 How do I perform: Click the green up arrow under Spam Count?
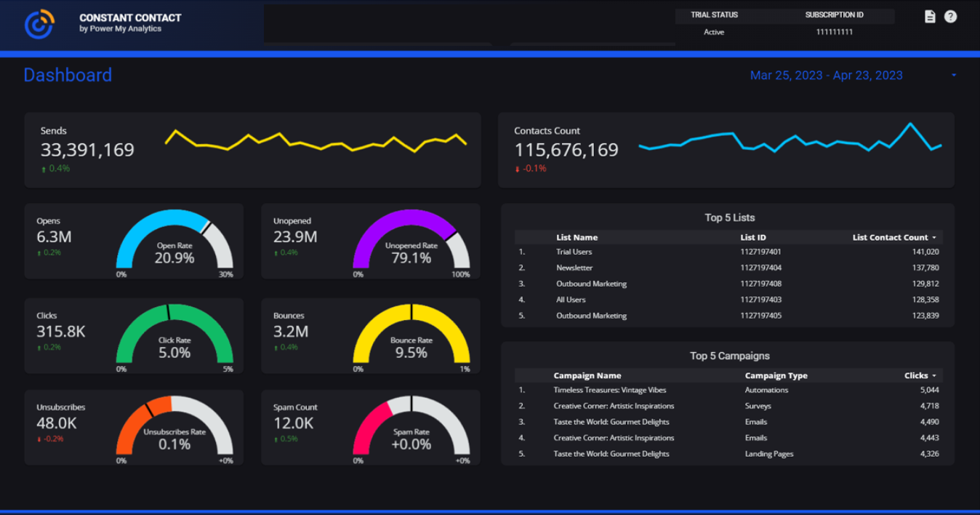(276, 439)
